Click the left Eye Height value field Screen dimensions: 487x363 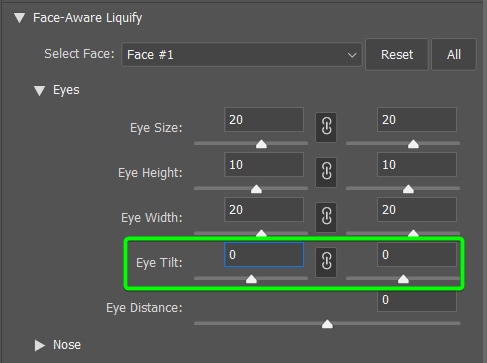pyautogui.click(x=264, y=165)
